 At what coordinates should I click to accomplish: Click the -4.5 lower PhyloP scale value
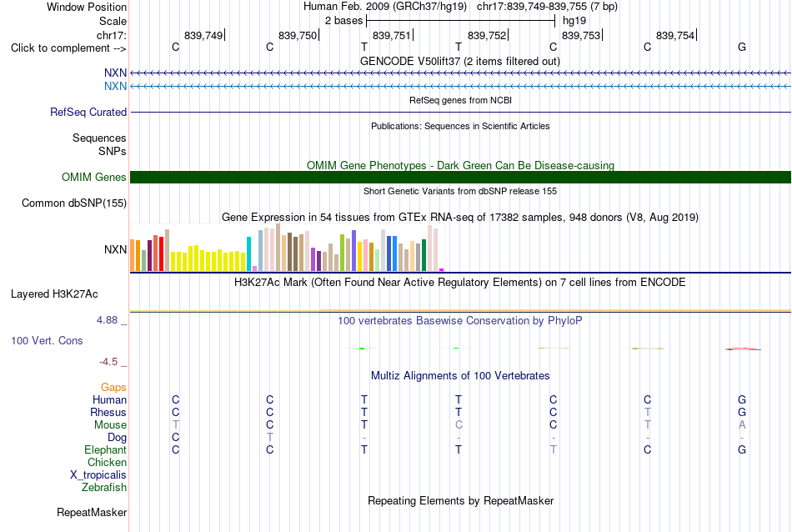pos(108,362)
